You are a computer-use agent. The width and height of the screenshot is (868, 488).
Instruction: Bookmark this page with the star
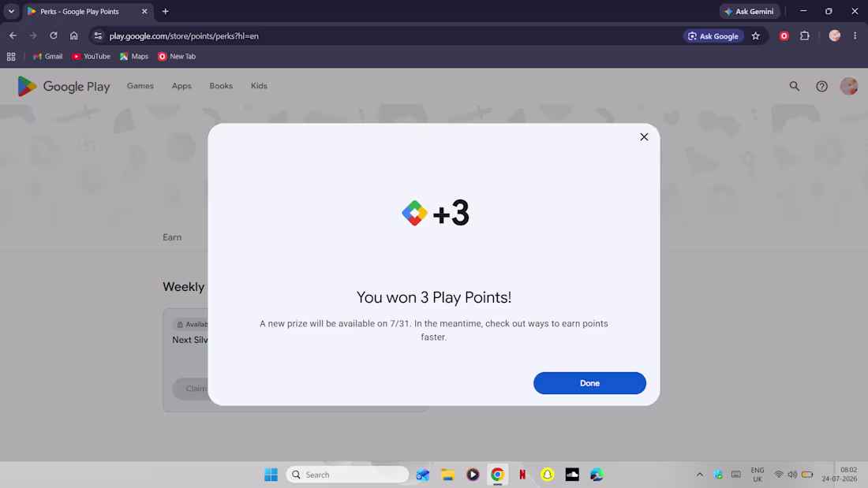756,36
